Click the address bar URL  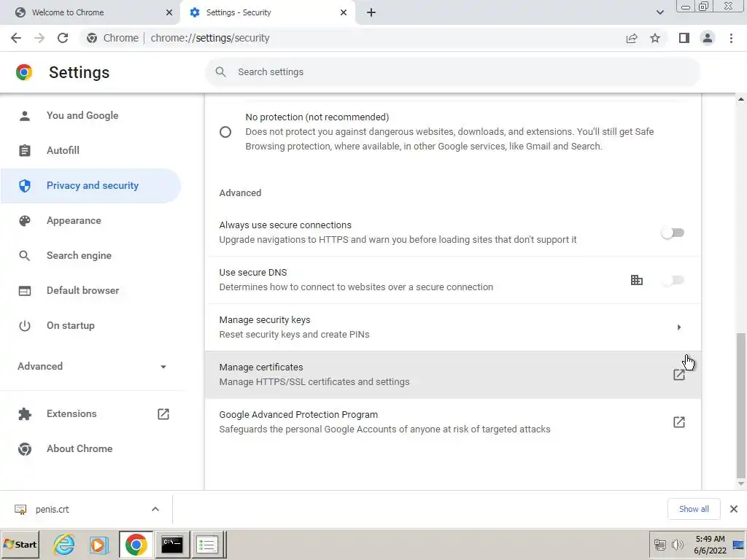[x=210, y=38]
